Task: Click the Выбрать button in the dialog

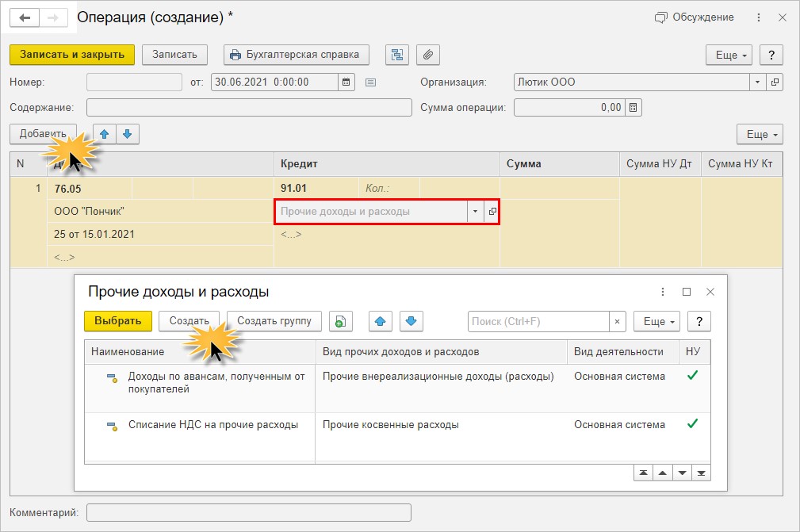Action: click(118, 321)
